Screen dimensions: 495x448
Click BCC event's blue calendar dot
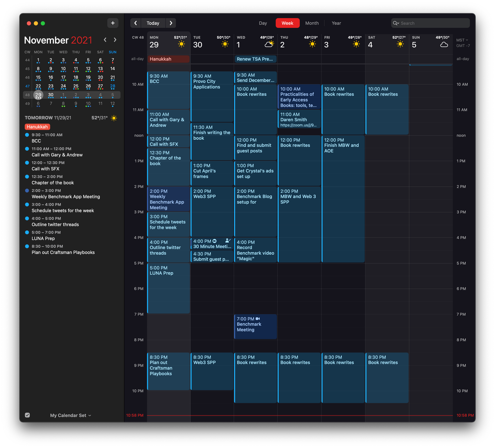click(27, 135)
